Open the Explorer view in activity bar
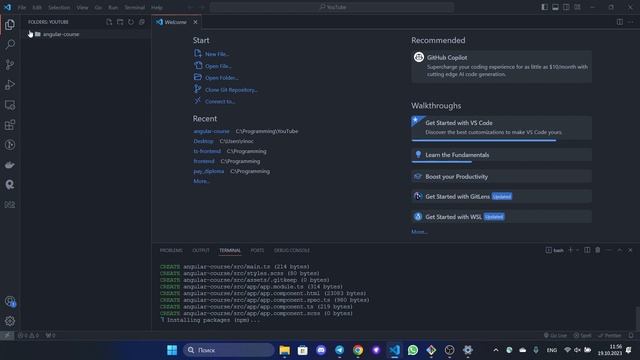Viewport: 640px width, 360px height. click(x=10, y=25)
